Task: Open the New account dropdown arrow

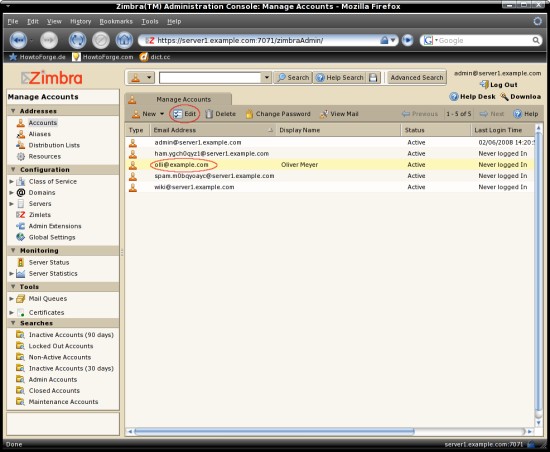Action: click(162, 114)
